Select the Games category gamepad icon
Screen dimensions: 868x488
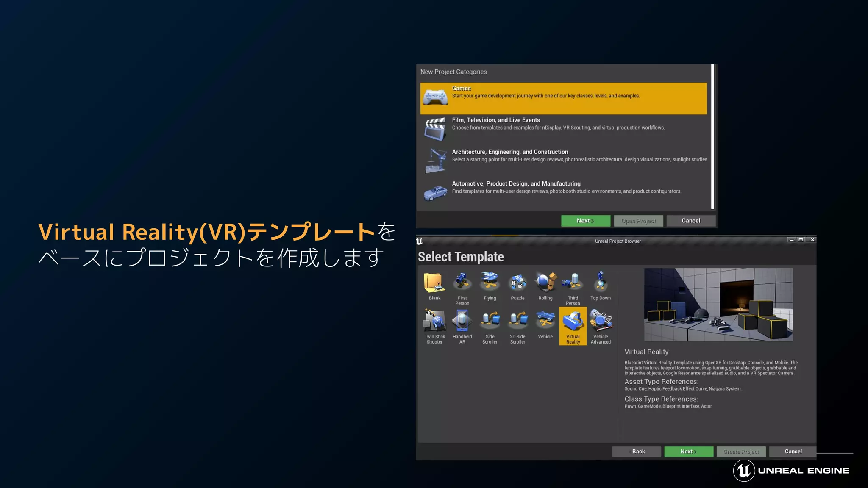pyautogui.click(x=435, y=97)
